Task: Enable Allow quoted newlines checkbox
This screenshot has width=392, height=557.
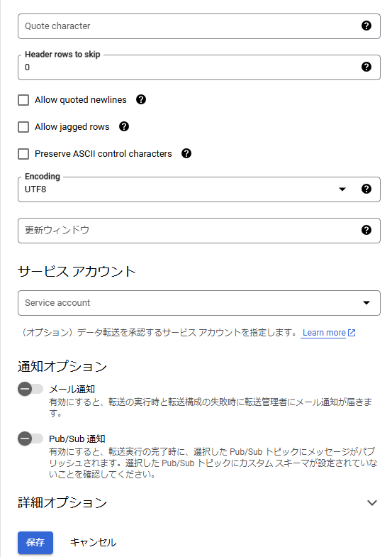Action: point(23,100)
